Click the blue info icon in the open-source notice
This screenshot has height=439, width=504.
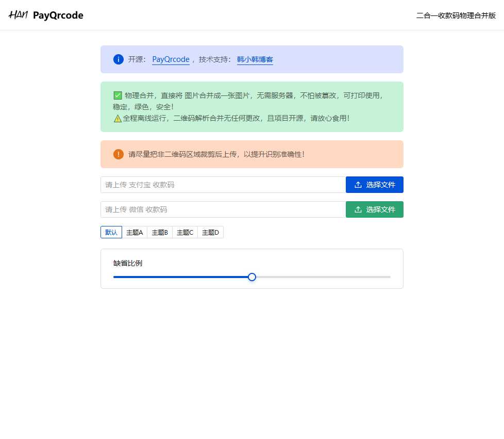[118, 59]
